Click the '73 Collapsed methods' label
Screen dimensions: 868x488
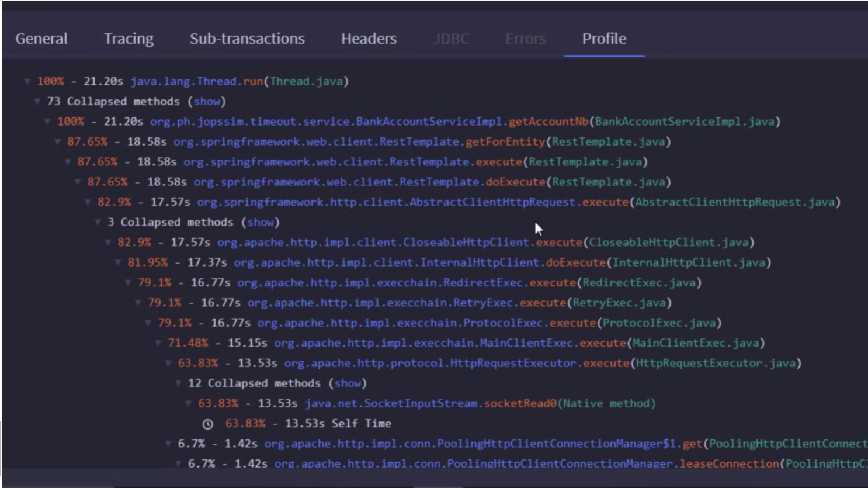[x=113, y=101]
